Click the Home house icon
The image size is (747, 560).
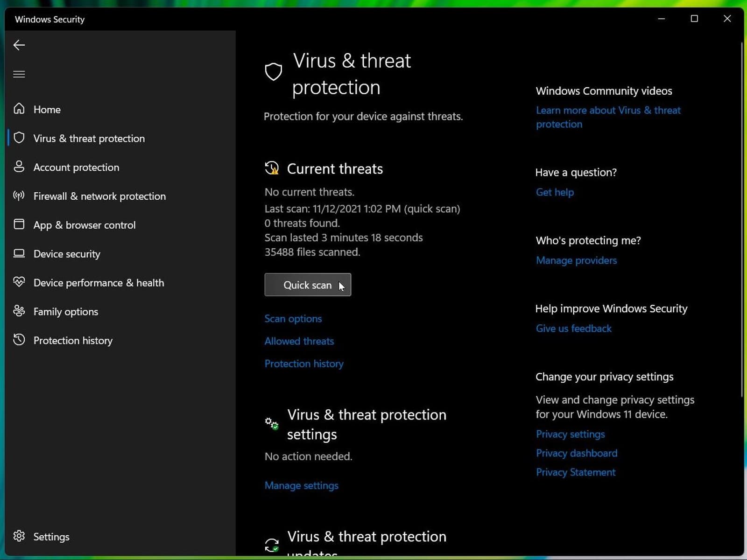19,109
